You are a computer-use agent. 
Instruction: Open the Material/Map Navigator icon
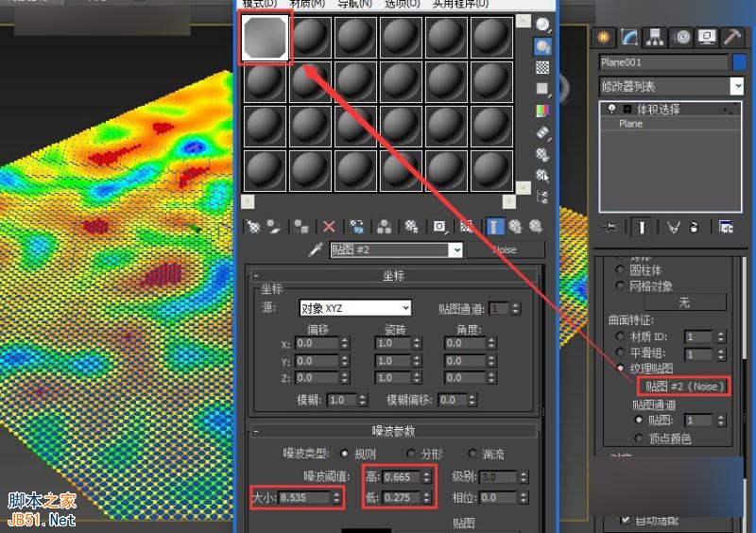542,197
